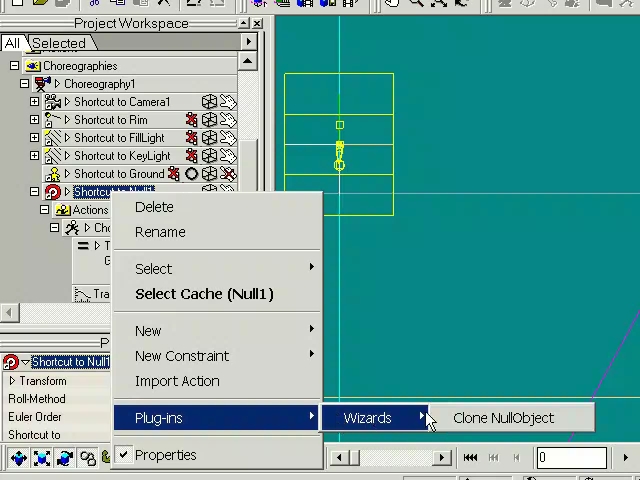Choose Clone NullObject from Wizards submenu
The width and height of the screenshot is (640, 480).
503,418
